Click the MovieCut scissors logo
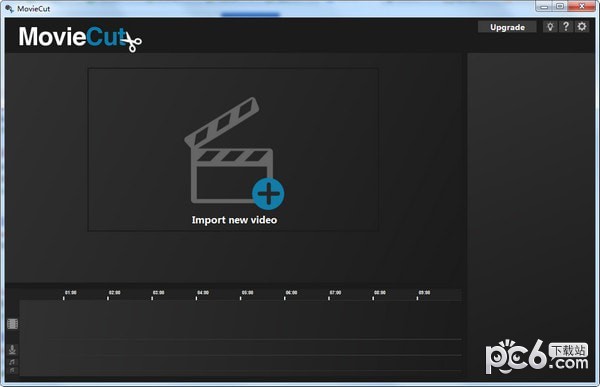The width and height of the screenshot is (600, 387). 80,38
